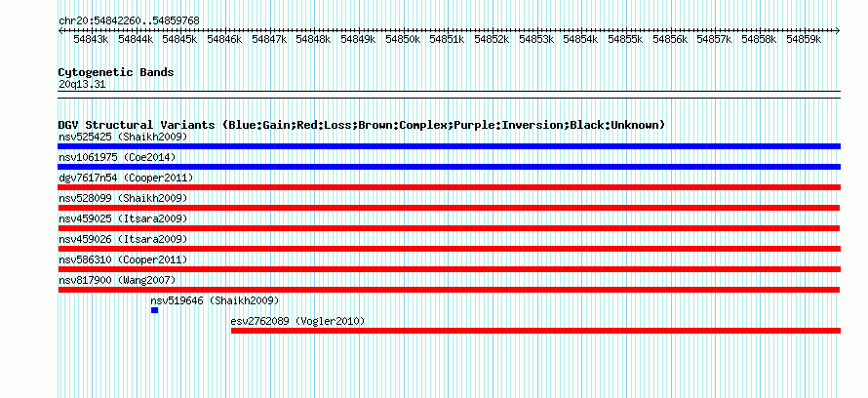The height and width of the screenshot is (398, 868).
Task: Open nsv519646 (Shaikh2009) variant label
Action: pyautogui.click(x=215, y=300)
